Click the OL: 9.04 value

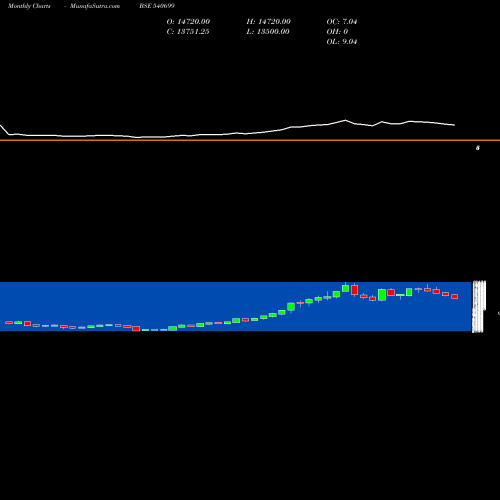pos(342,42)
